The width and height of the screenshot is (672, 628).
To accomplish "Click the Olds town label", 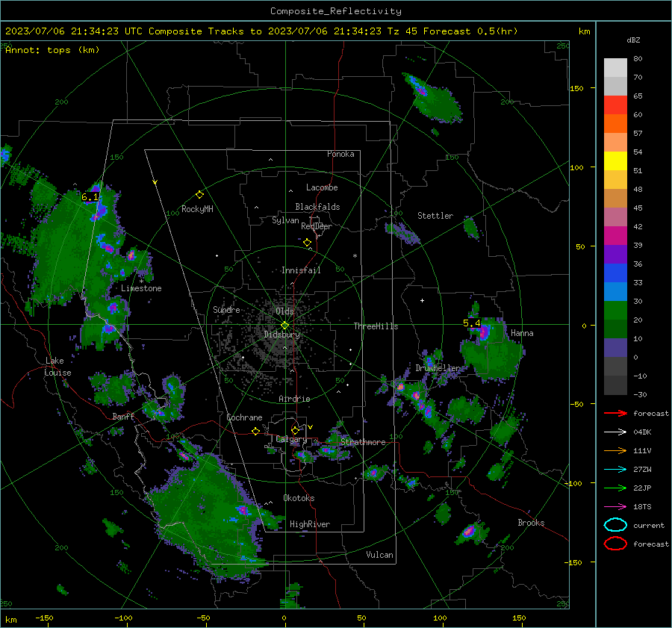I will (284, 311).
